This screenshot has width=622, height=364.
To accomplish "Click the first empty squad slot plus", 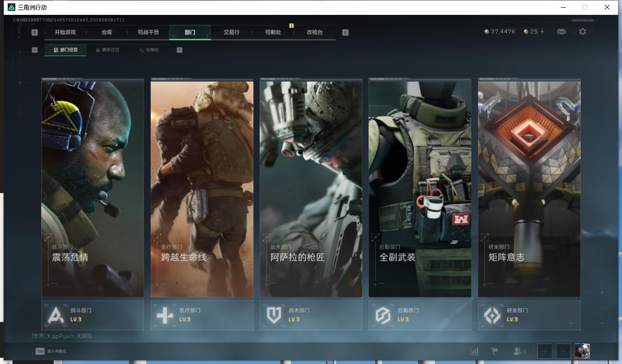I will (544, 351).
